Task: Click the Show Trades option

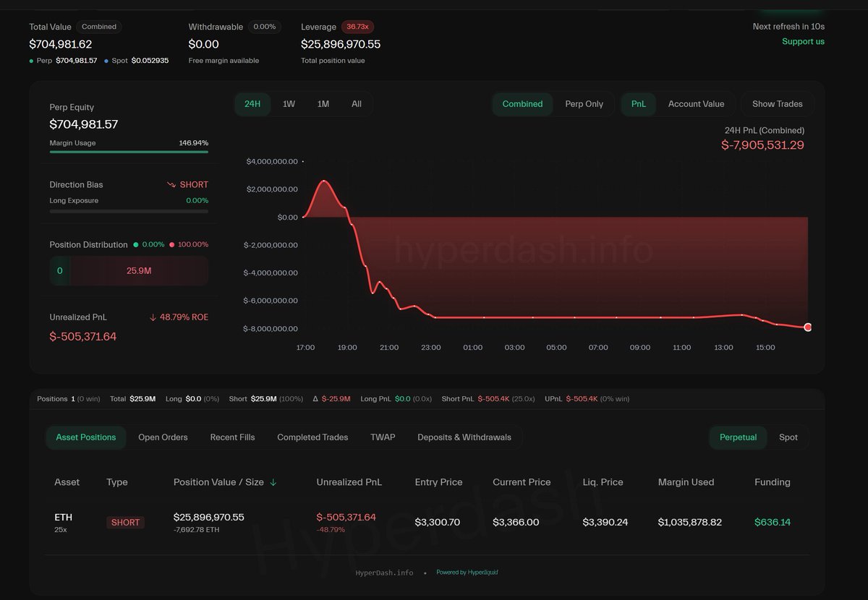Action: point(777,104)
